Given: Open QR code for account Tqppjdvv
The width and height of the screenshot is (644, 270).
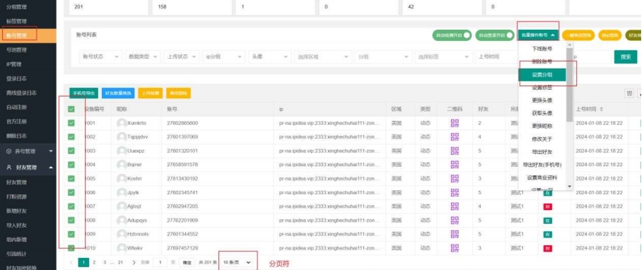Looking at the screenshot, I should 455,137.
